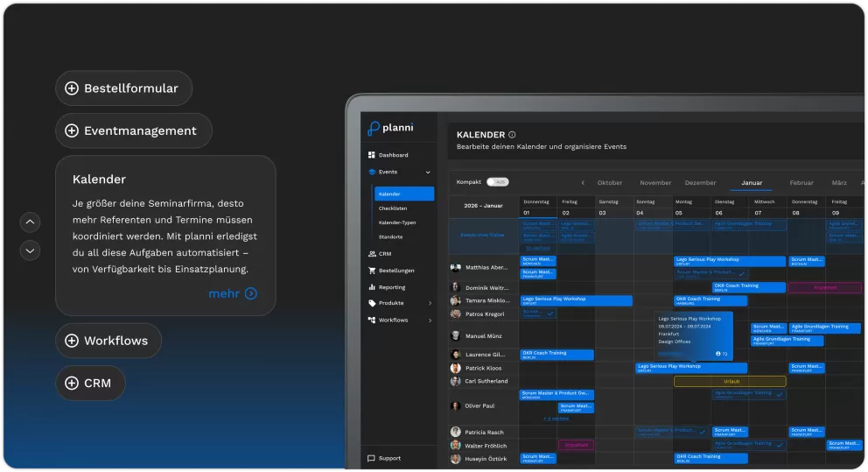The height and width of the screenshot is (472, 868).
Task: Click the circled arrow icon next to mehr
Action: point(251,293)
